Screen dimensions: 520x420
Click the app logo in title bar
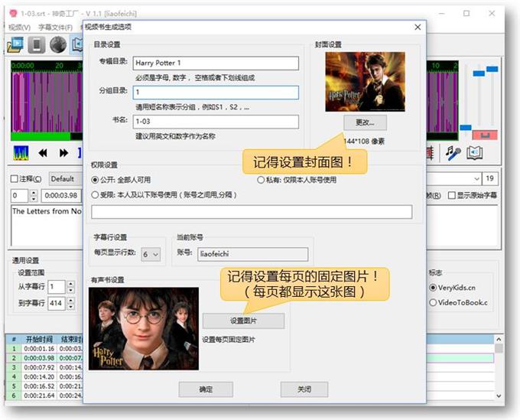(13, 13)
